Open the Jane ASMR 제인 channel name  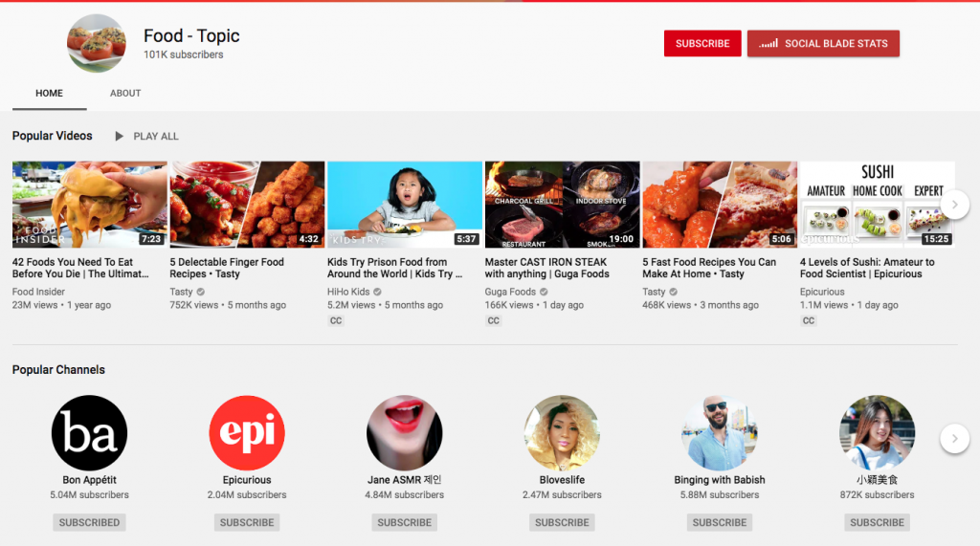pyautogui.click(x=405, y=480)
